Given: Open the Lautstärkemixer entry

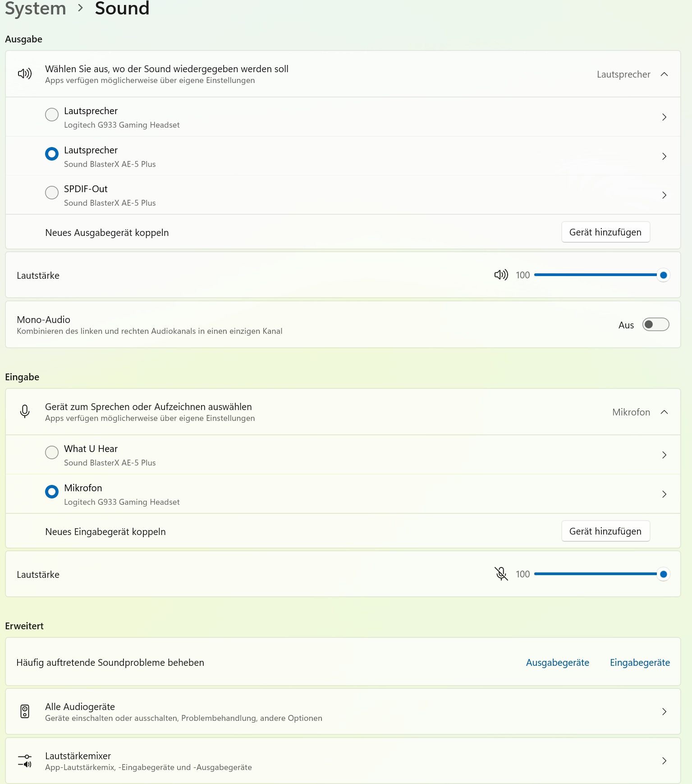Looking at the screenshot, I should [x=343, y=761].
